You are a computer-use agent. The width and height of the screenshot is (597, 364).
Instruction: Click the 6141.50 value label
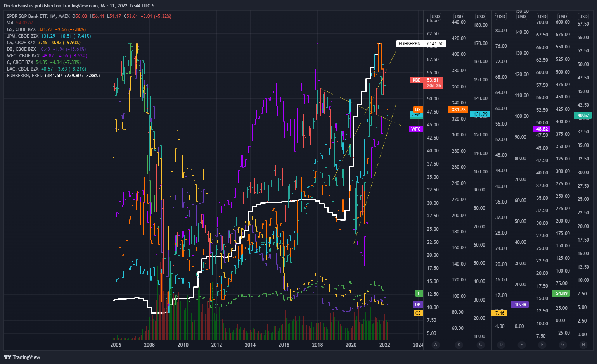(435, 44)
